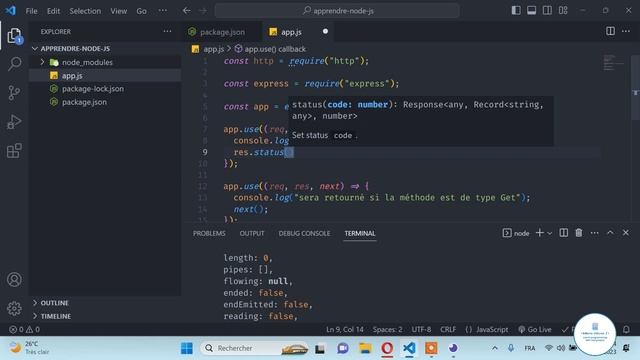Open the Extensions view
Viewport: 640px width, 360px height.
pos(14,151)
